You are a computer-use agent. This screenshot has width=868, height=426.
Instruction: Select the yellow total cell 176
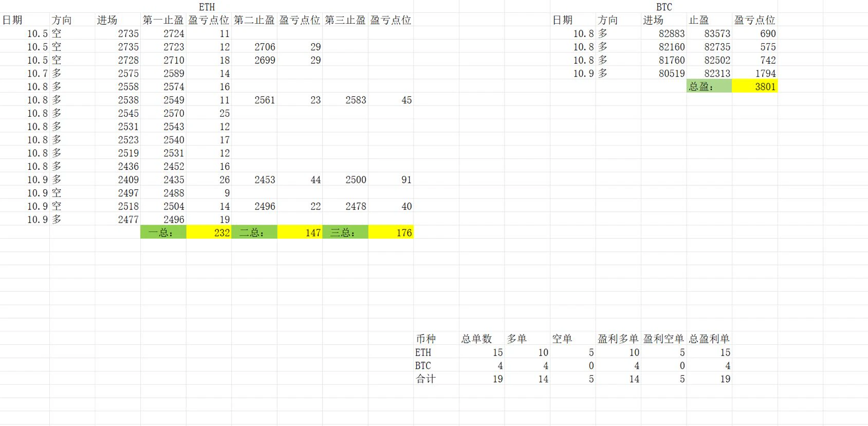point(391,233)
